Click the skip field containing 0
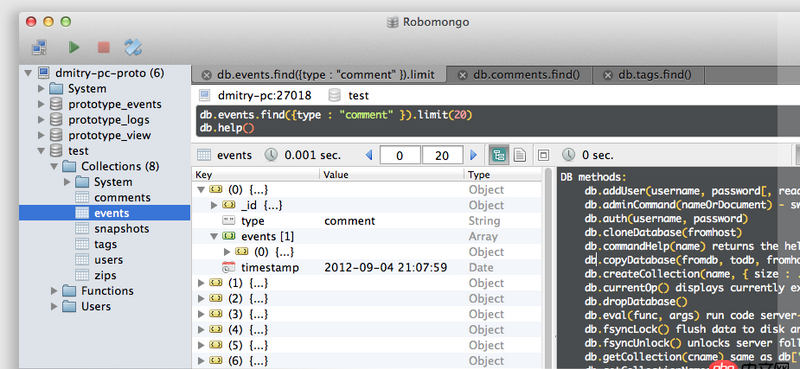The width and height of the screenshot is (800, 369). tap(400, 155)
